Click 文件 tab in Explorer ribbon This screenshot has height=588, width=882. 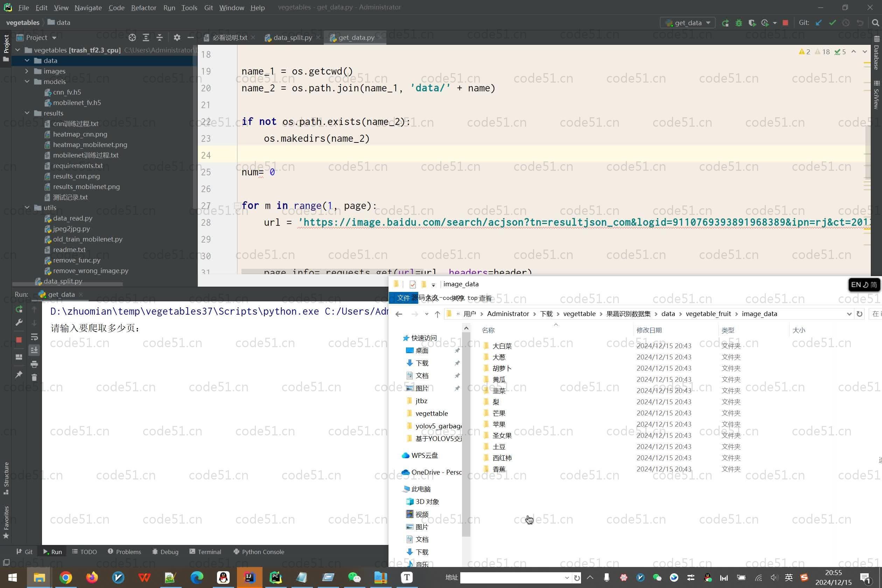[x=403, y=298]
